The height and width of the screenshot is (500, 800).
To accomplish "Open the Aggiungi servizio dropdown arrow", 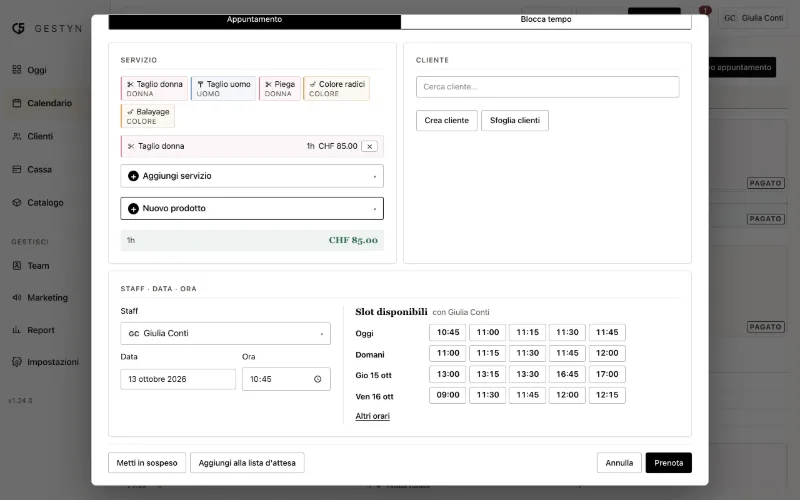I will (x=374, y=177).
